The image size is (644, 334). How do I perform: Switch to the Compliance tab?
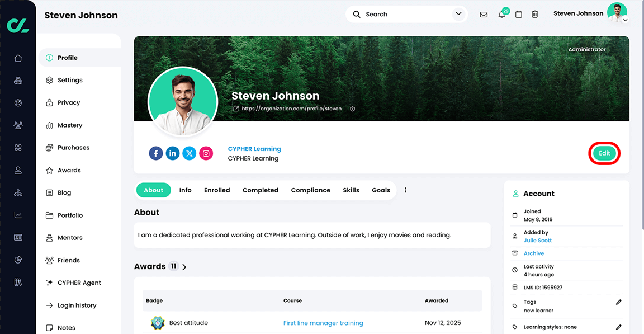310,190
